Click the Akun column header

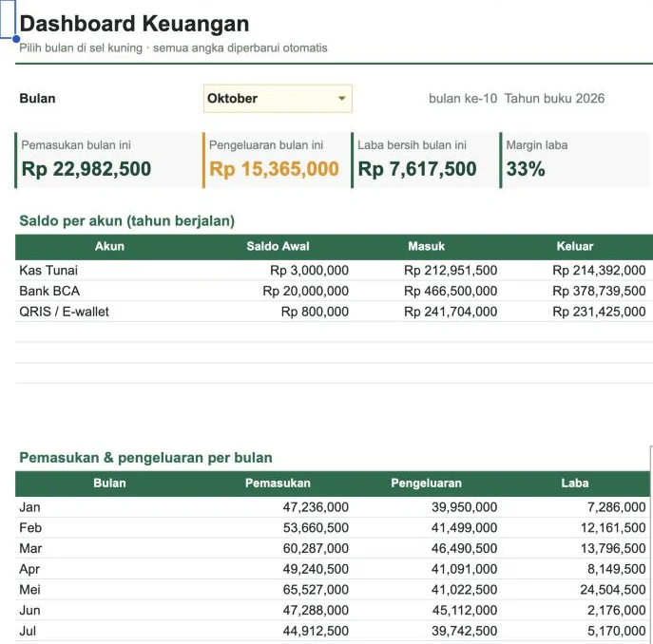point(109,246)
